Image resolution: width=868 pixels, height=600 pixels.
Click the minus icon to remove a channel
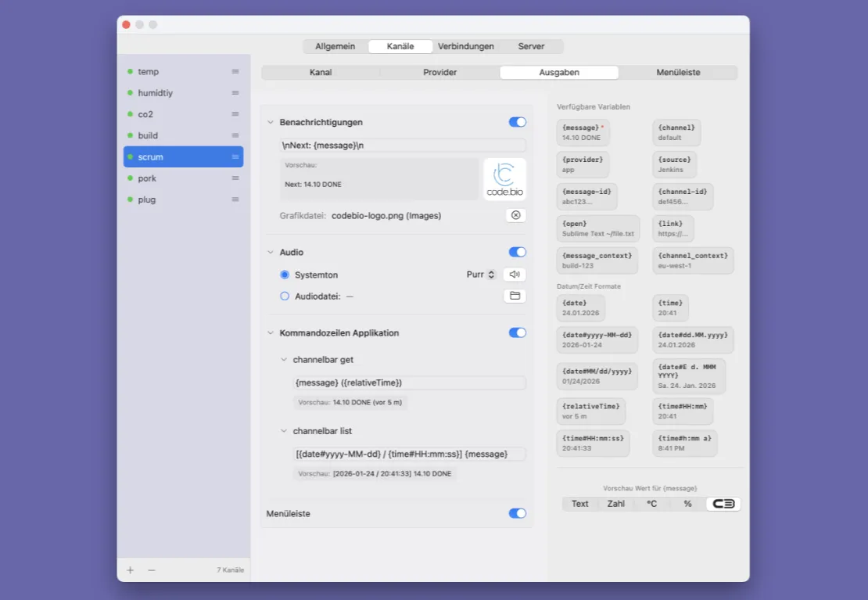pos(150,569)
